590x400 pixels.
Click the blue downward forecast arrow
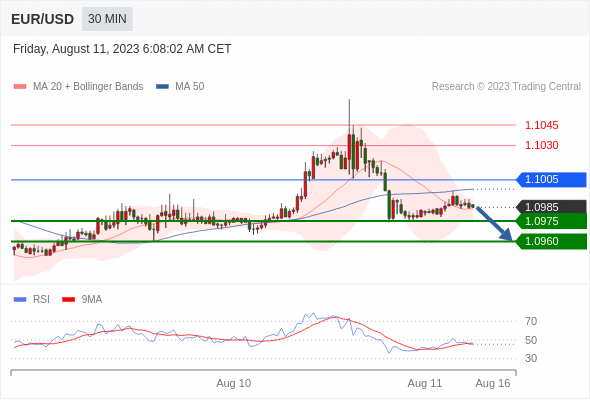click(494, 224)
